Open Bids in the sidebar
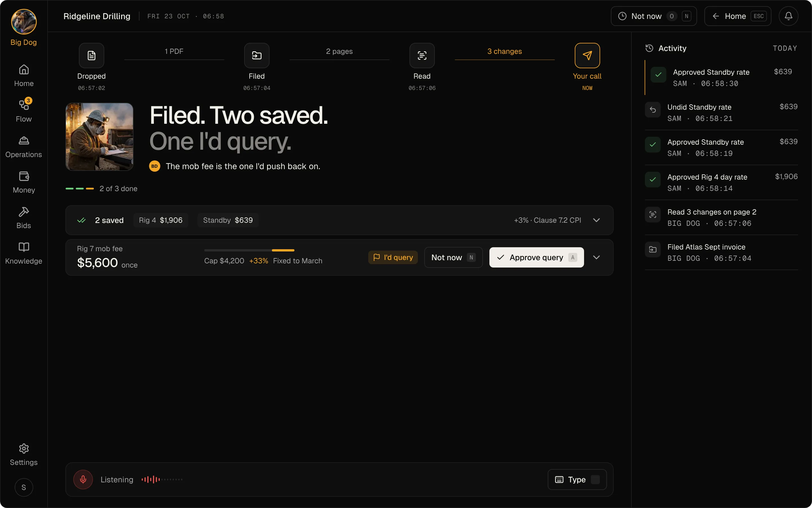This screenshot has width=812, height=508. click(23, 218)
